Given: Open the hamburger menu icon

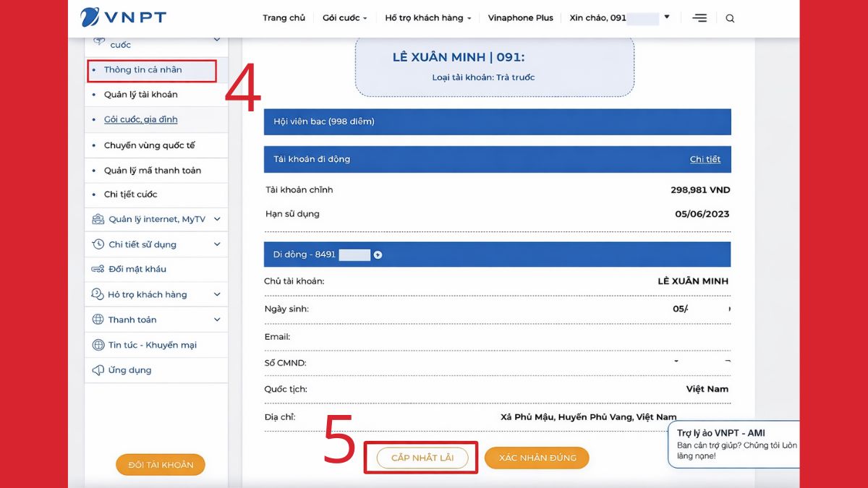Looking at the screenshot, I should (699, 18).
